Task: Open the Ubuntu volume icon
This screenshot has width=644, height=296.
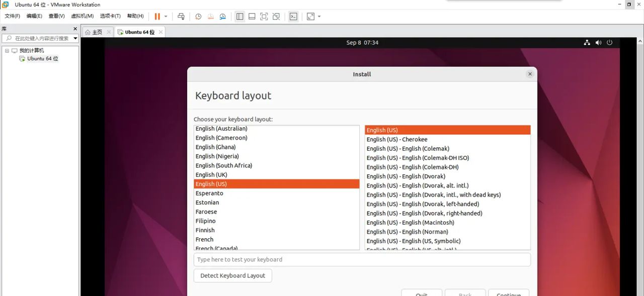Action: (598, 43)
